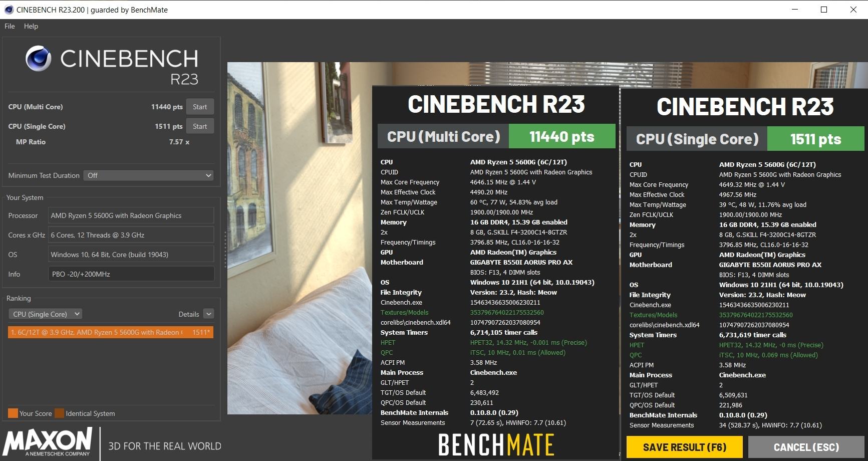Image resolution: width=868 pixels, height=461 pixels.
Task: Click the 1511 pts value in left panel
Action: pyautogui.click(x=169, y=126)
